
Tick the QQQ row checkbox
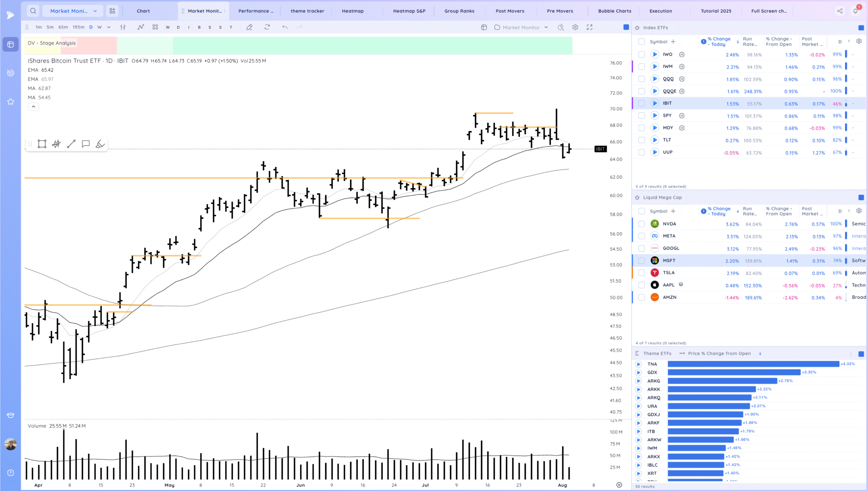642,79
